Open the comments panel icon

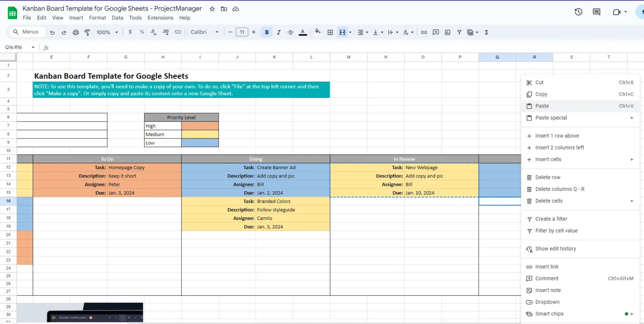click(x=597, y=12)
